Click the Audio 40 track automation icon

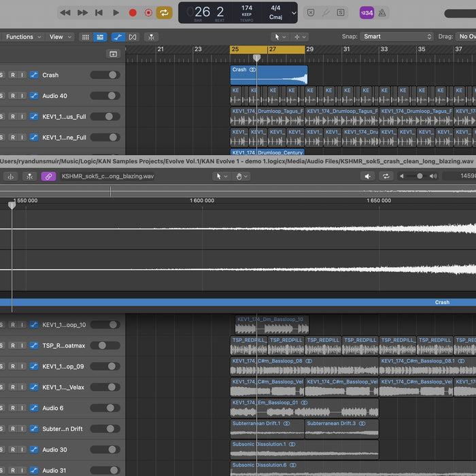(34, 96)
